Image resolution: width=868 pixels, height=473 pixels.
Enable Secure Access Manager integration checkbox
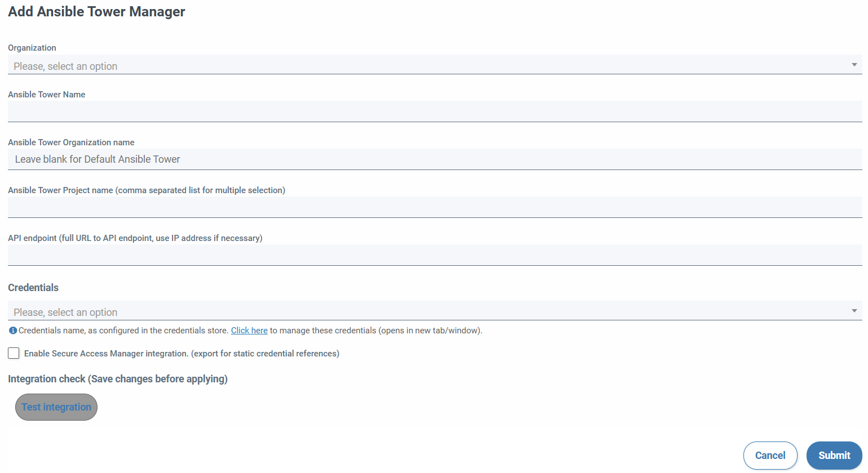[x=14, y=353]
